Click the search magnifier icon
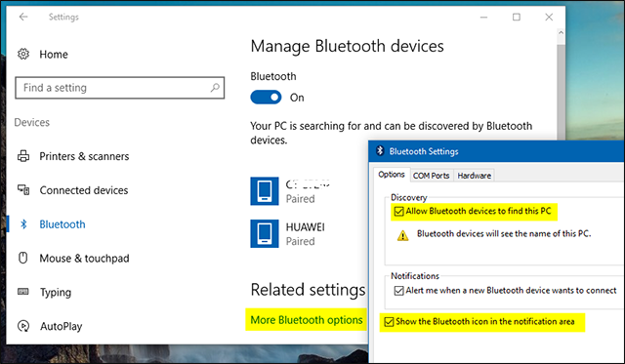 [x=215, y=87]
